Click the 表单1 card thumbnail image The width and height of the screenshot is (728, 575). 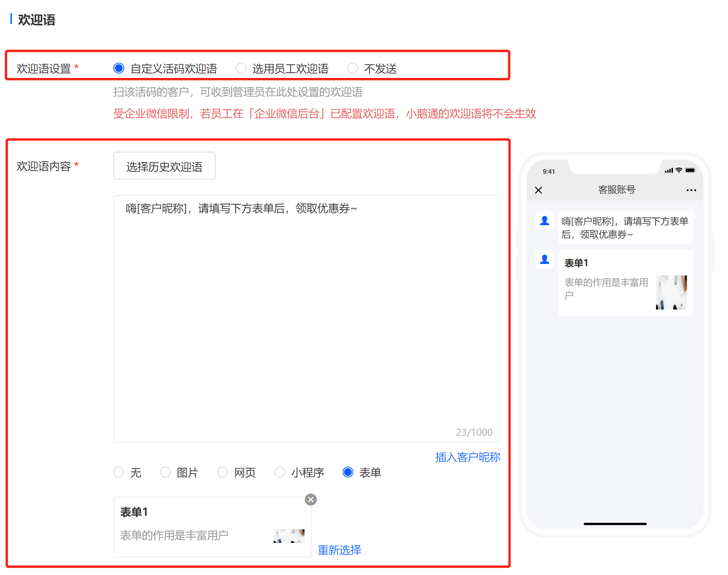point(289,536)
